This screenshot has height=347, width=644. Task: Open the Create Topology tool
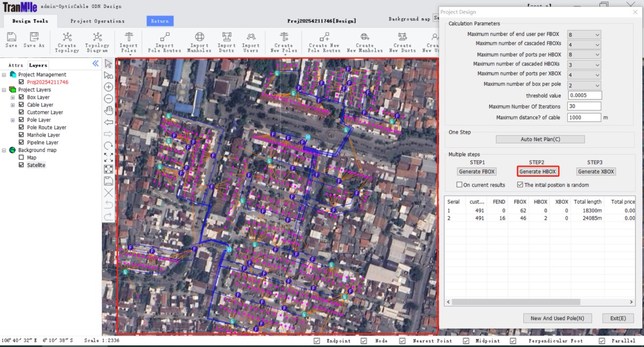[x=67, y=37]
